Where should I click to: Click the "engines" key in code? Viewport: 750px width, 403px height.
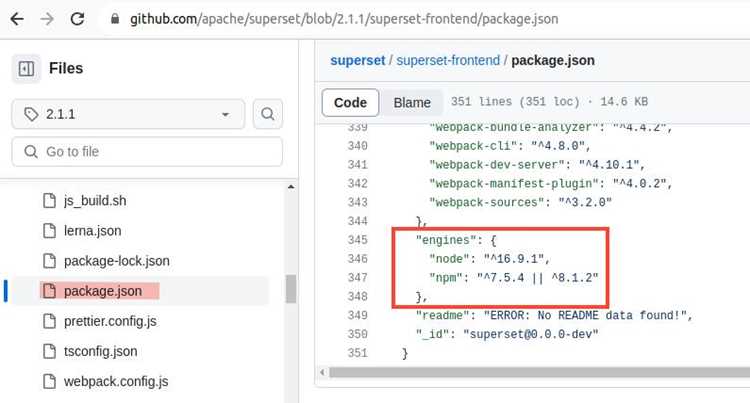(x=445, y=240)
